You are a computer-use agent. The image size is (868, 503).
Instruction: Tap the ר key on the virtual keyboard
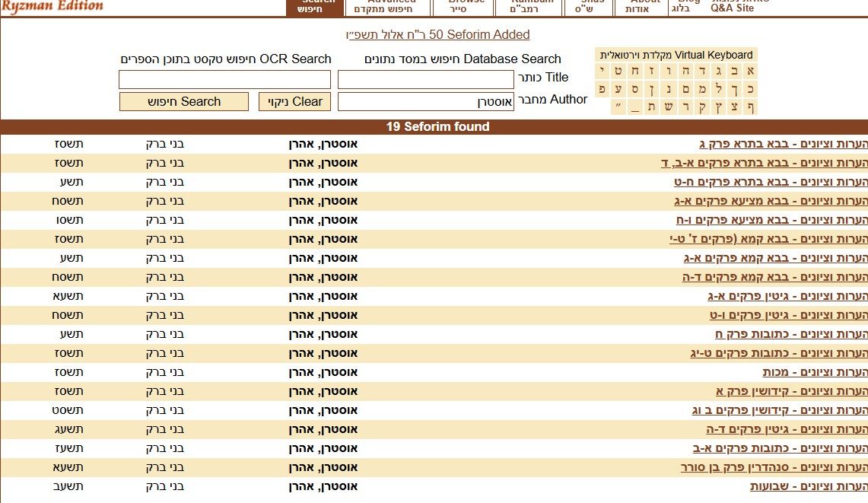685,107
